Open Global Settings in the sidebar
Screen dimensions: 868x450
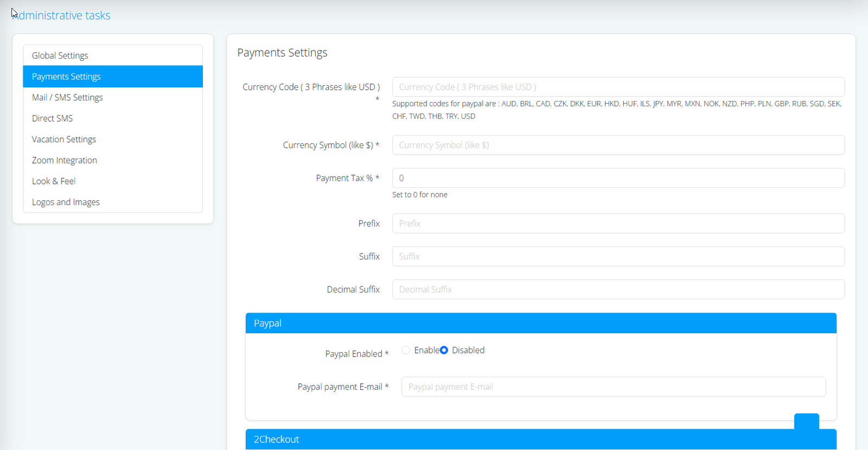pyautogui.click(x=60, y=55)
